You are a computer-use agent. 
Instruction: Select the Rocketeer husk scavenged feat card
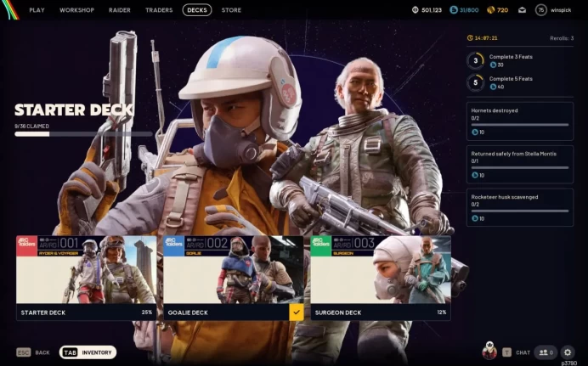pos(520,207)
